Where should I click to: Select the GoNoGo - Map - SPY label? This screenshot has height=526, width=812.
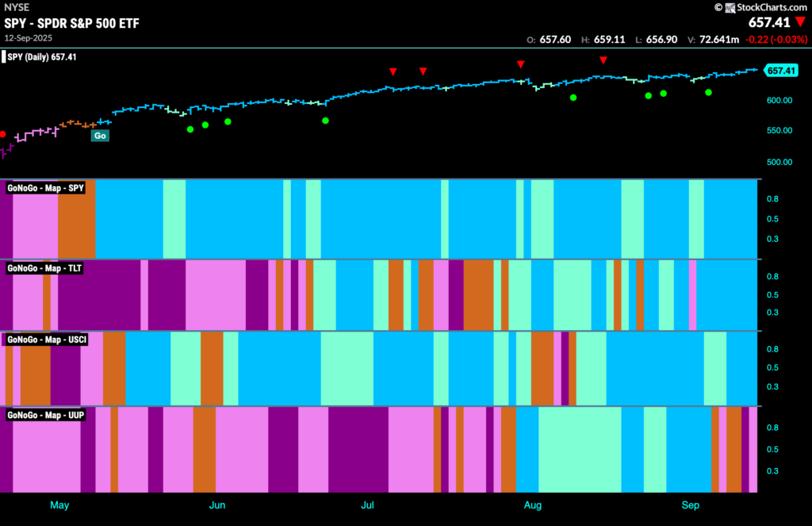(x=45, y=188)
